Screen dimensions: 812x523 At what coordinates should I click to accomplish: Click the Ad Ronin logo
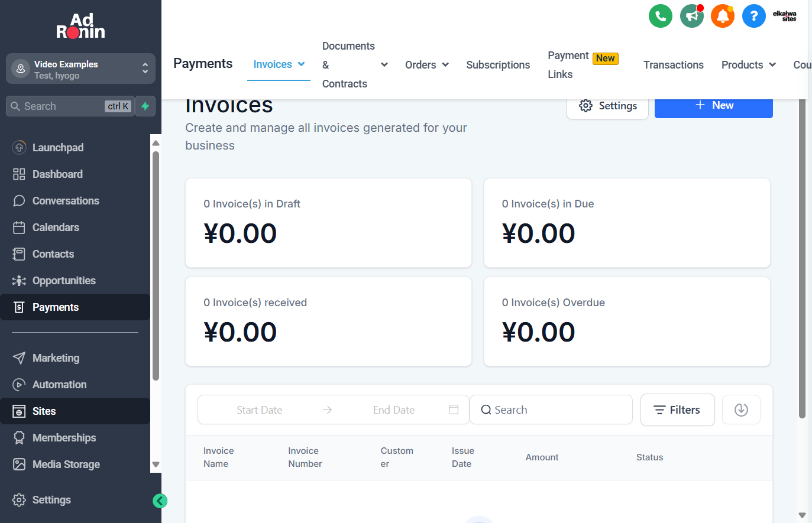tap(80, 26)
